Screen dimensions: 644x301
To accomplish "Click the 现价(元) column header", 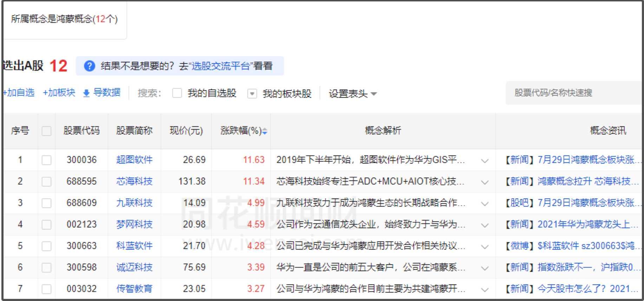I will [x=186, y=131].
